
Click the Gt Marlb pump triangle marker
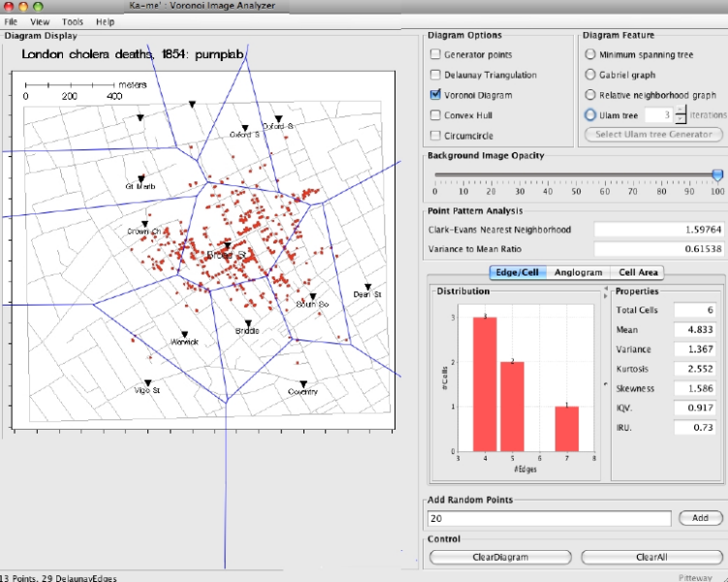tap(142, 178)
